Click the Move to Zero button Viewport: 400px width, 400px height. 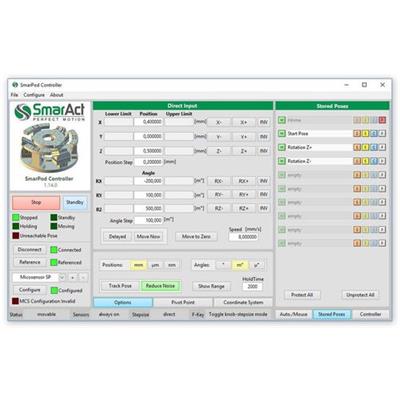[x=196, y=237]
